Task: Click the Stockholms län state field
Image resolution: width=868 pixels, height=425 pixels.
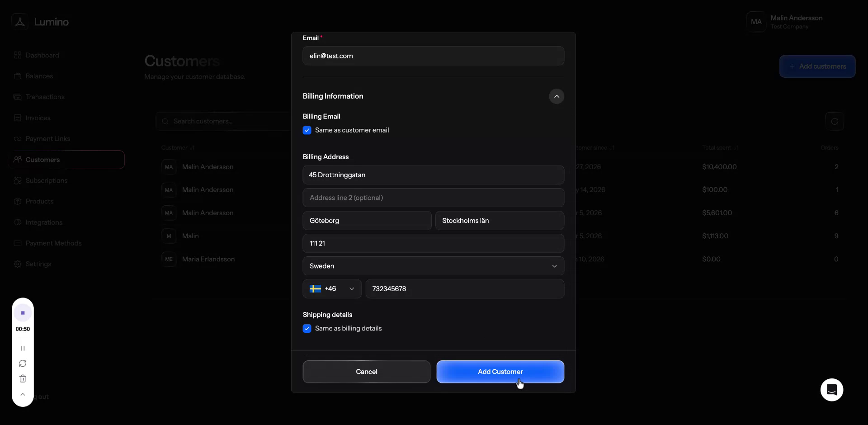Action: [500, 221]
